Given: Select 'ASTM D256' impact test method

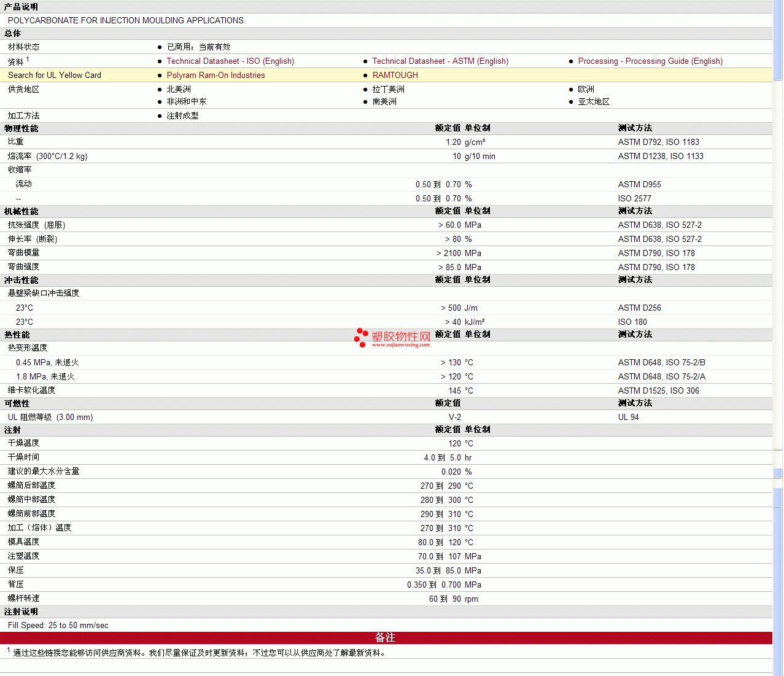Looking at the screenshot, I should pos(640,308).
